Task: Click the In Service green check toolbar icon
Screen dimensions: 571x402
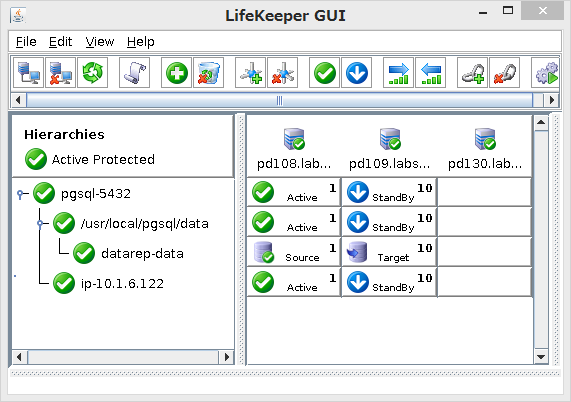Action: (x=324, y=73)
